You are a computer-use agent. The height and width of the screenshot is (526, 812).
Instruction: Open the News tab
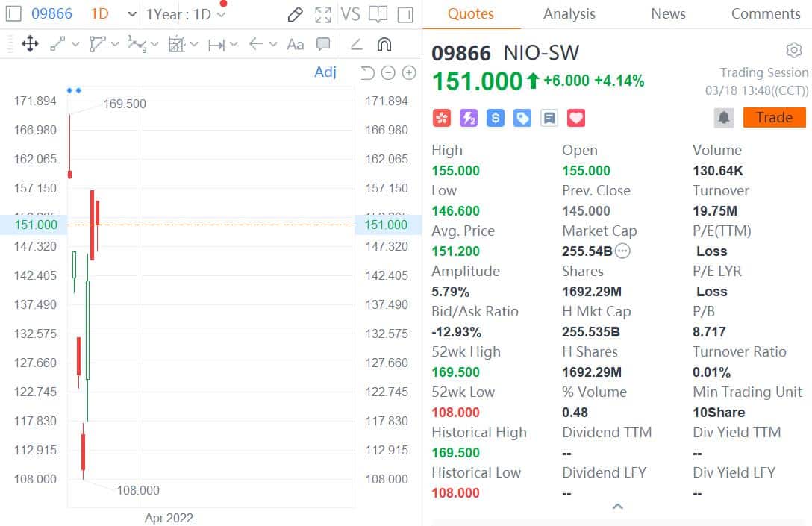coord(668,14)
